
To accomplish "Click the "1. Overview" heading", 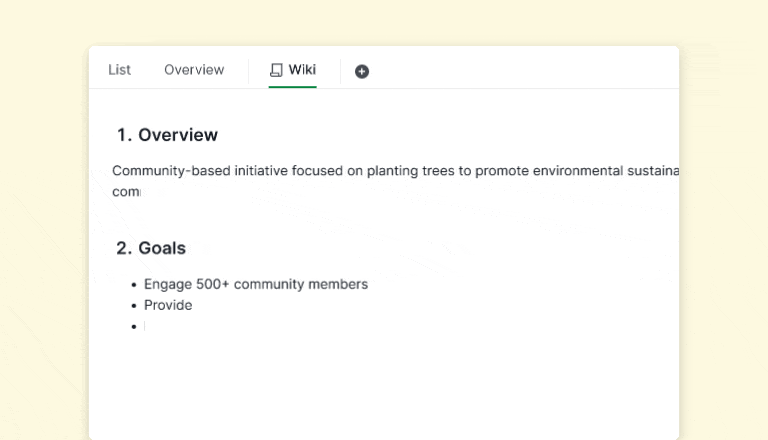I will point(167,135).
